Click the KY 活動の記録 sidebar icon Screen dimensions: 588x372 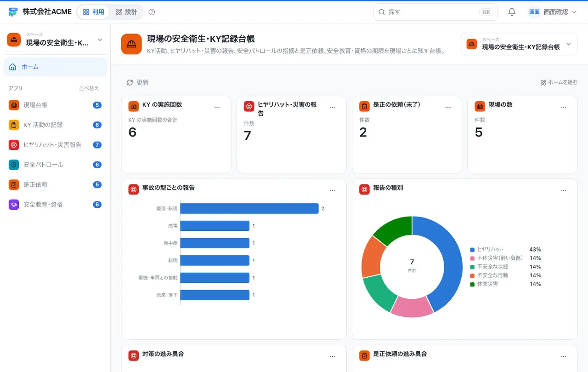click(14, 125)
